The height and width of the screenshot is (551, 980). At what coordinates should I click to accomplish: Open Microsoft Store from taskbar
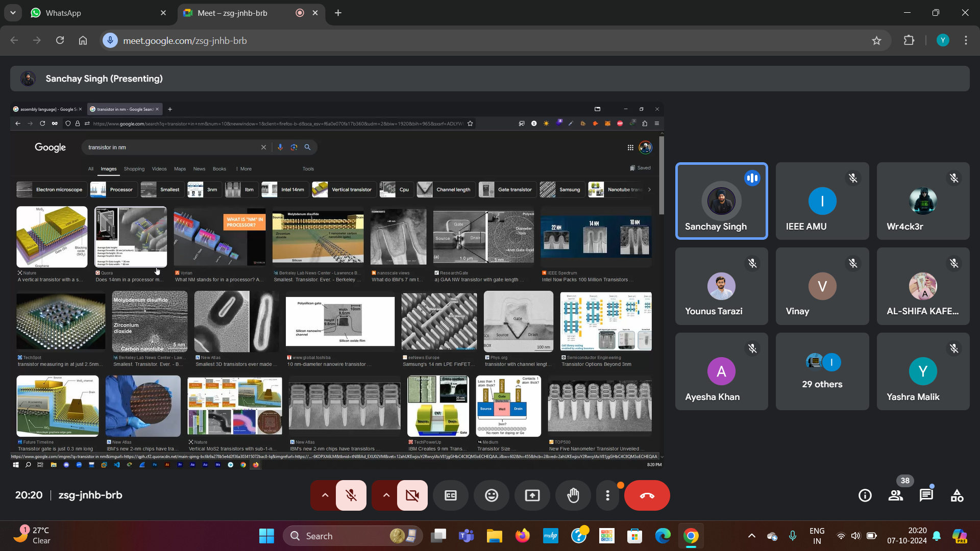coord(634,536)
